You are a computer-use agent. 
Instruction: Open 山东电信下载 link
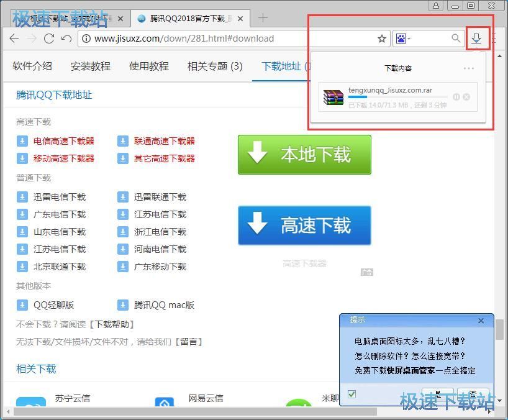(x=59, y=232)
